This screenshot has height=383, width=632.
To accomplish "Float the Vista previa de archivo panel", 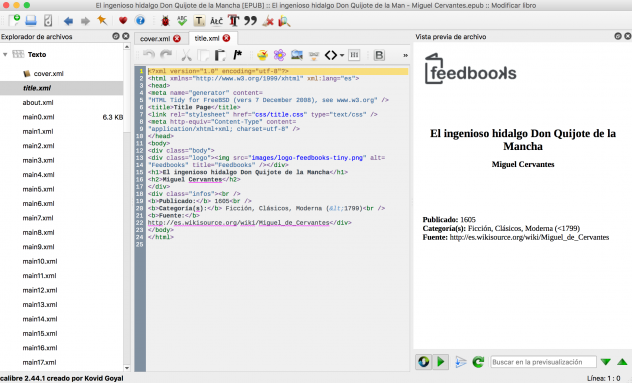I will tap(618, 36).
